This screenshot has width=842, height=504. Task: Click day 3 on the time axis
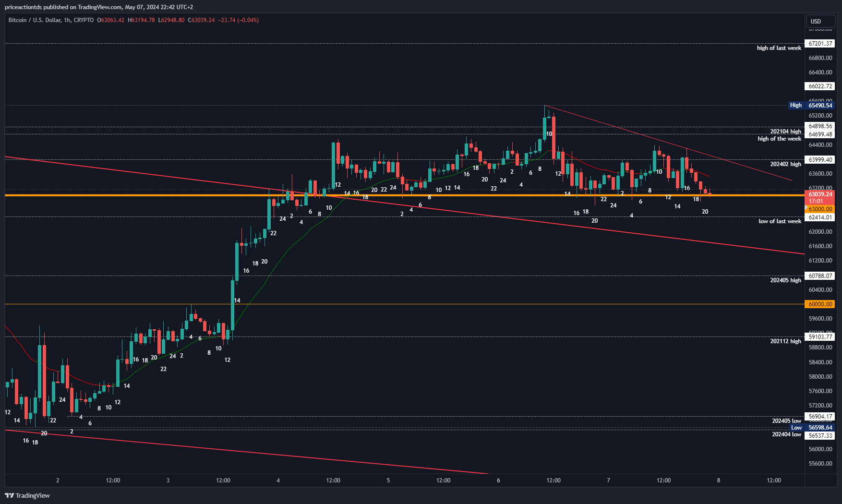click(x=168, y=480)
